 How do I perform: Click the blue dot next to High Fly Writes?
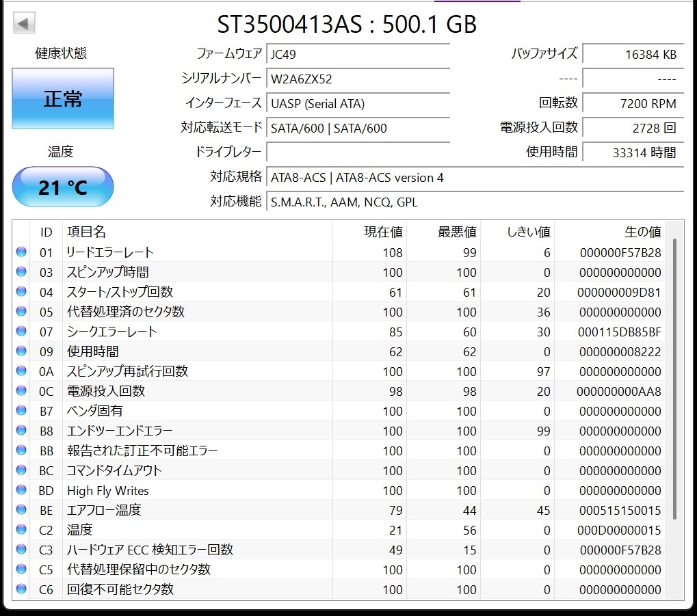coord(21,490)
